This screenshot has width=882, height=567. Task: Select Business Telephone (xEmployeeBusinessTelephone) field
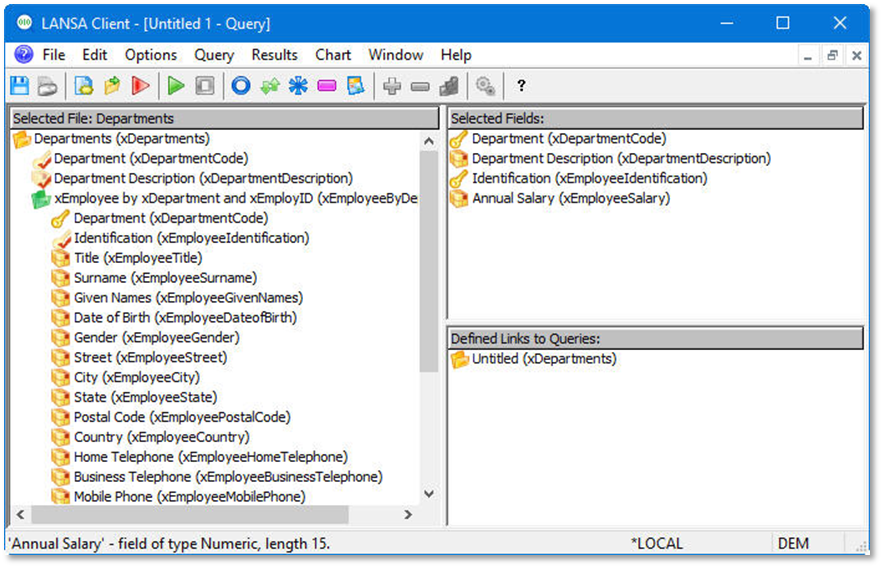click(x=228, y=477)
